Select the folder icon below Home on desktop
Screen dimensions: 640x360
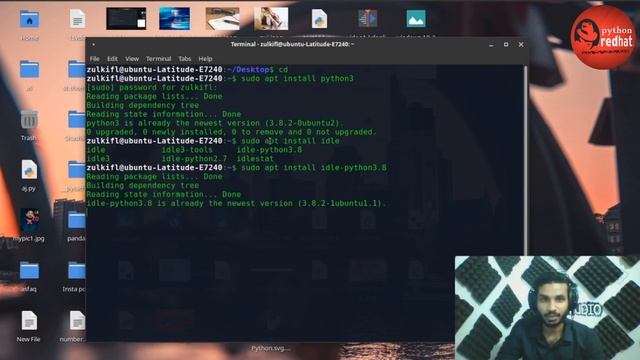[x=29, y=69]
